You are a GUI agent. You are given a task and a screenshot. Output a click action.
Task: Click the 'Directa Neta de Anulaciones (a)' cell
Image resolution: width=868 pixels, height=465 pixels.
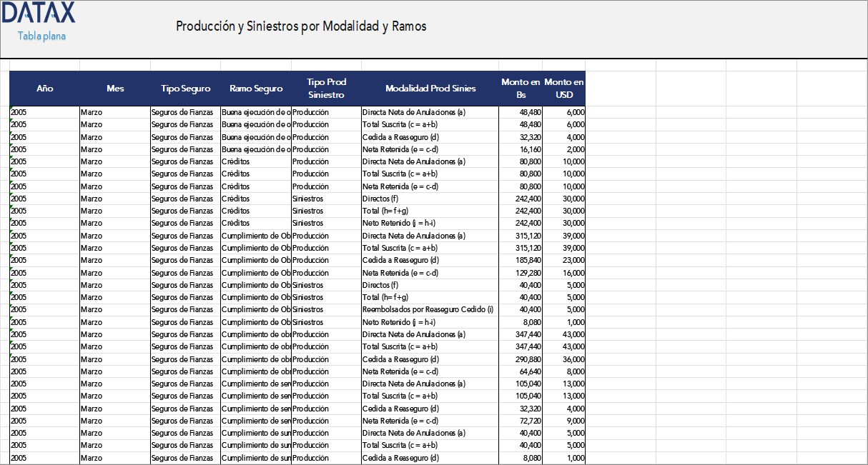410,111
